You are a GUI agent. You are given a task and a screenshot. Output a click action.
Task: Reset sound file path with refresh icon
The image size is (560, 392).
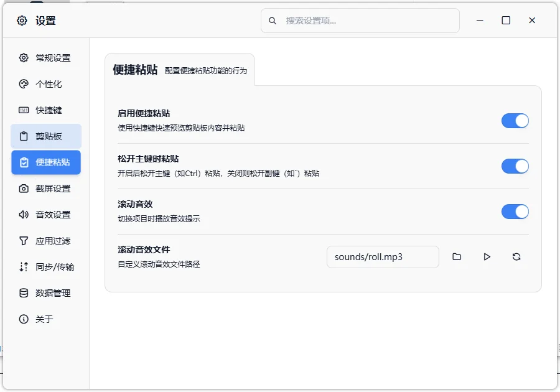pyautogui.click(x=516, y=257)
